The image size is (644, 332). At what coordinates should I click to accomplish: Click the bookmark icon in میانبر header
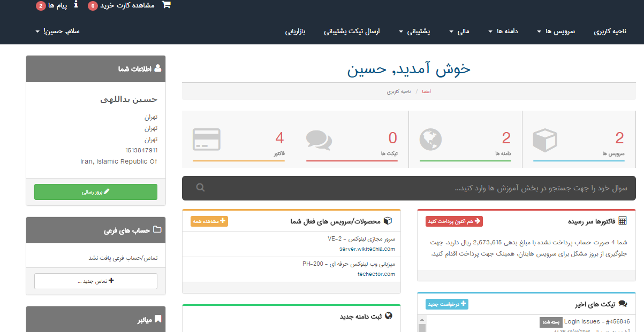[x=158, y=320]
